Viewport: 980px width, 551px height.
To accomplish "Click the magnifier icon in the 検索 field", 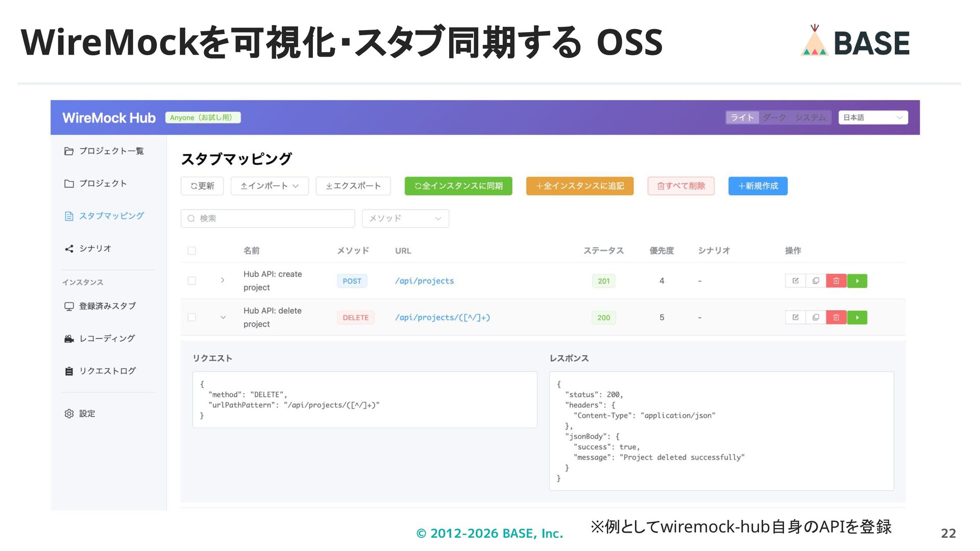I will tap(191, 218).
